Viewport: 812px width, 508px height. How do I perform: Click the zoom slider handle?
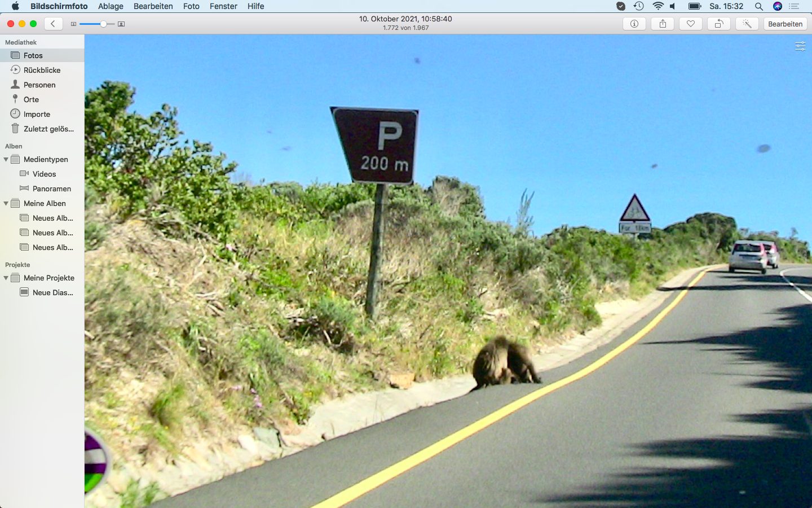(x=103, y=24)
